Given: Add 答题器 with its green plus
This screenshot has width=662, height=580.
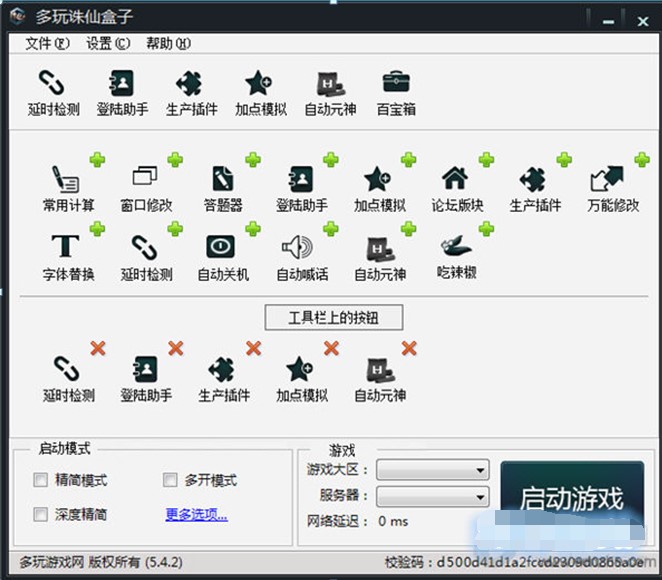Looking at the screenshot, I should (x=253, y=160).
